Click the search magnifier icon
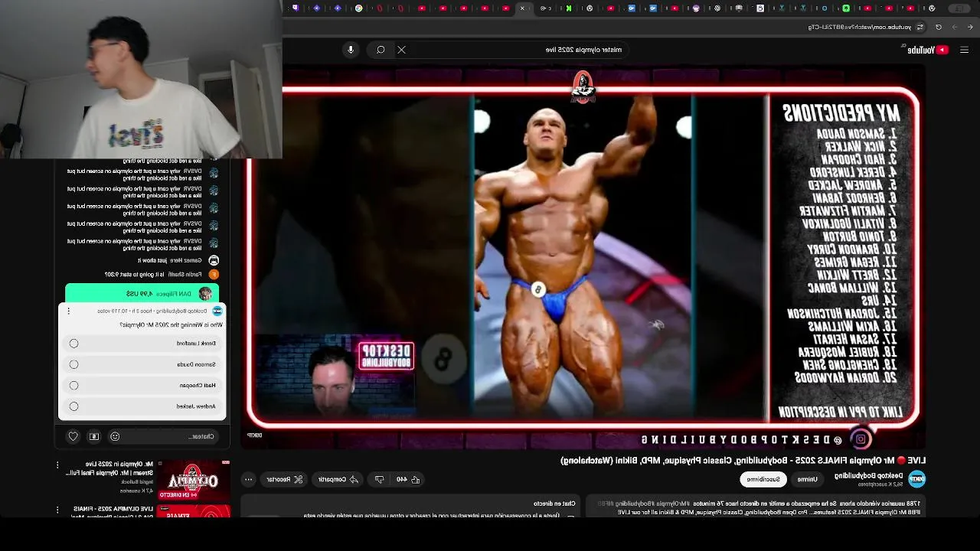The height and width of the screenshot is (551, 980). [381, 50]
